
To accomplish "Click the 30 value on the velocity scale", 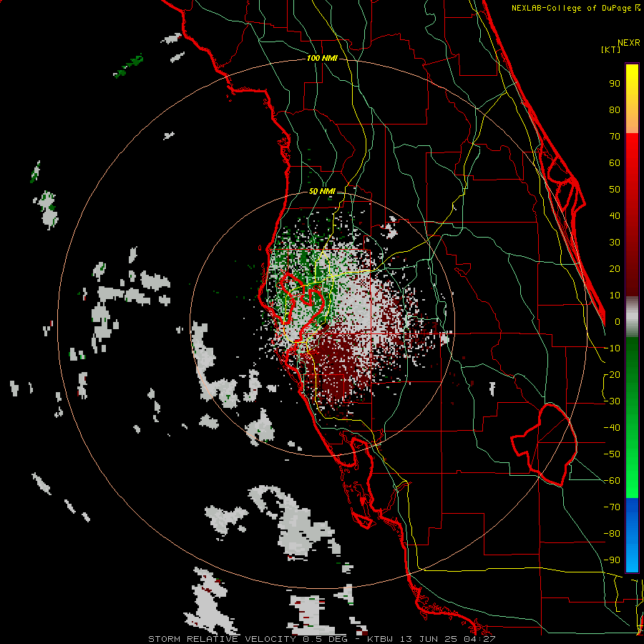I will point(615,243).
